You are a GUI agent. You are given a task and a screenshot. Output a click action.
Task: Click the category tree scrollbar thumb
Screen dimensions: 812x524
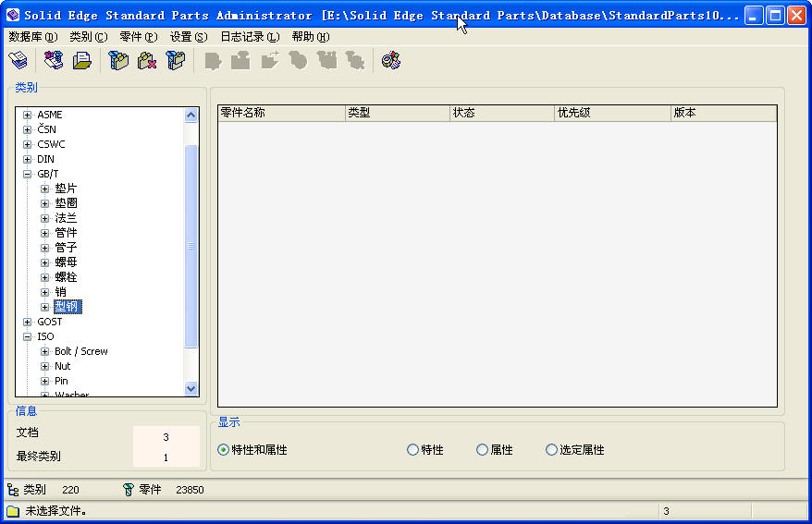(x=191, y=246)
